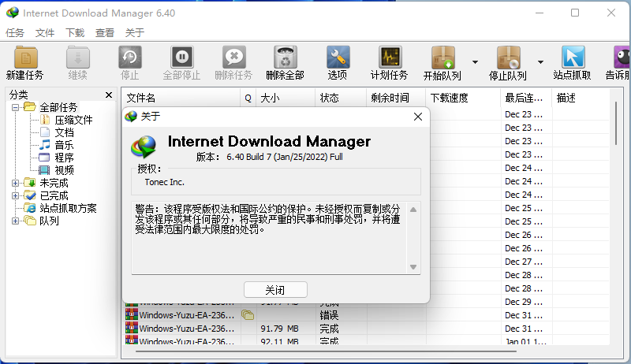Click the 开始队列 (start queue) icon
Image resolution: width=631 pixels, height=364 pixels.
(442, 57)
